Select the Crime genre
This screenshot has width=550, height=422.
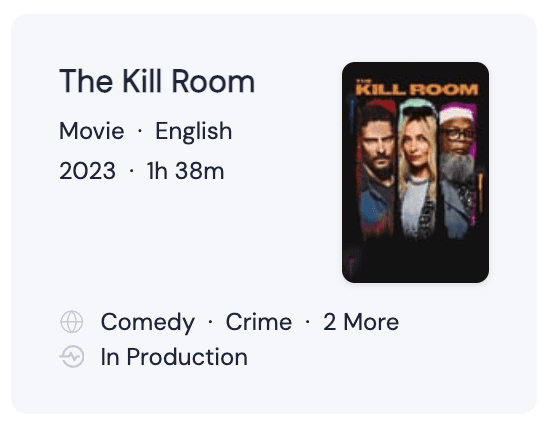pos(259,322)
